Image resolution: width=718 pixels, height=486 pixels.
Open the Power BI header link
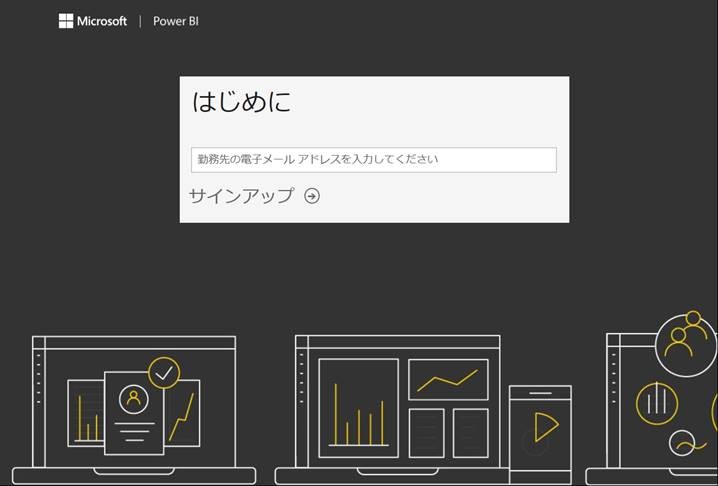pos(176,21)
